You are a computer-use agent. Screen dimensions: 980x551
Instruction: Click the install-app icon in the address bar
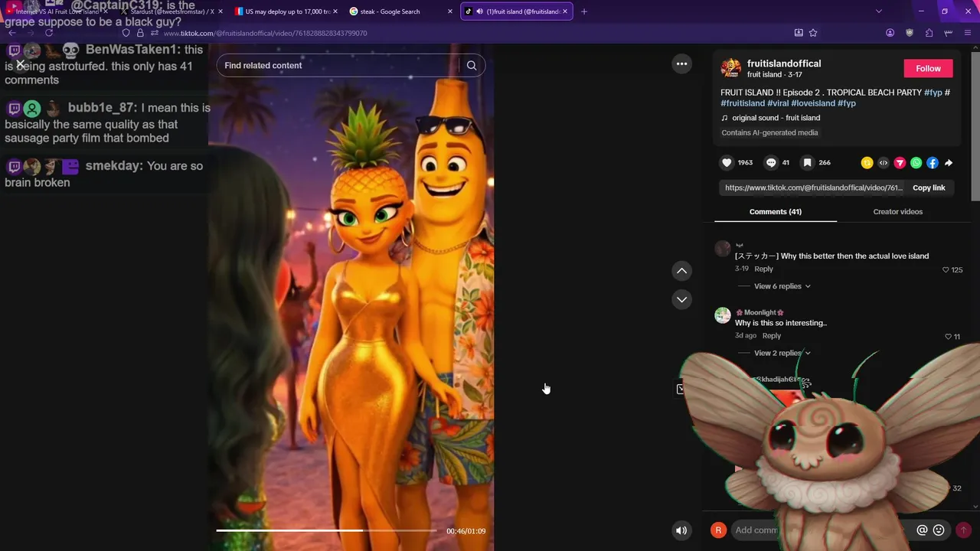point(799,33)
